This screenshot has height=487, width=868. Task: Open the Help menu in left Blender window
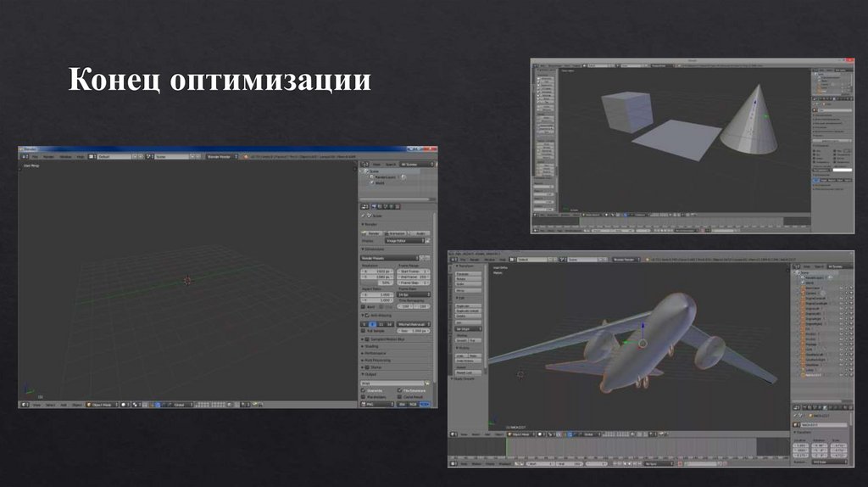click(x=80, y=157)
